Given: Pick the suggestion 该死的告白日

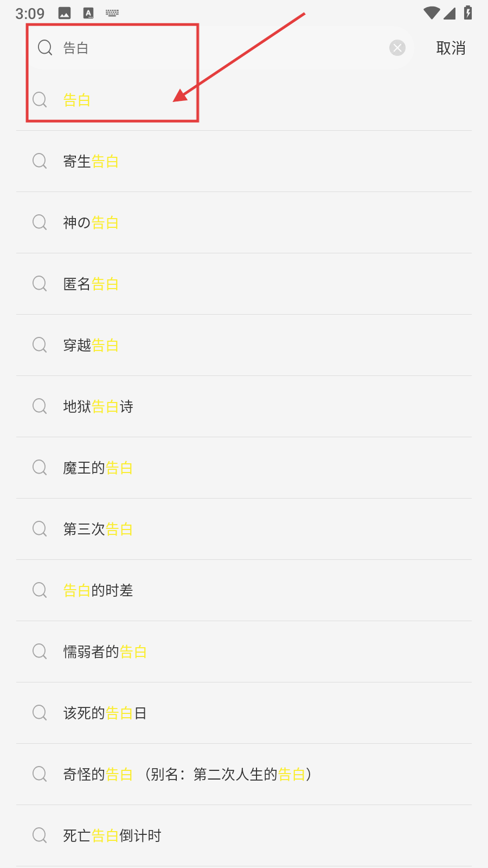Looking at the screenshot, I should point(105,713).
